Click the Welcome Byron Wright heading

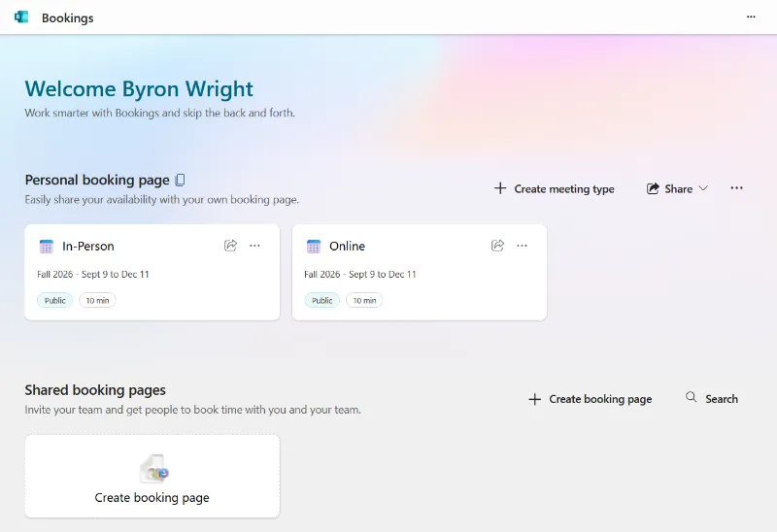(x=139, y=88)
